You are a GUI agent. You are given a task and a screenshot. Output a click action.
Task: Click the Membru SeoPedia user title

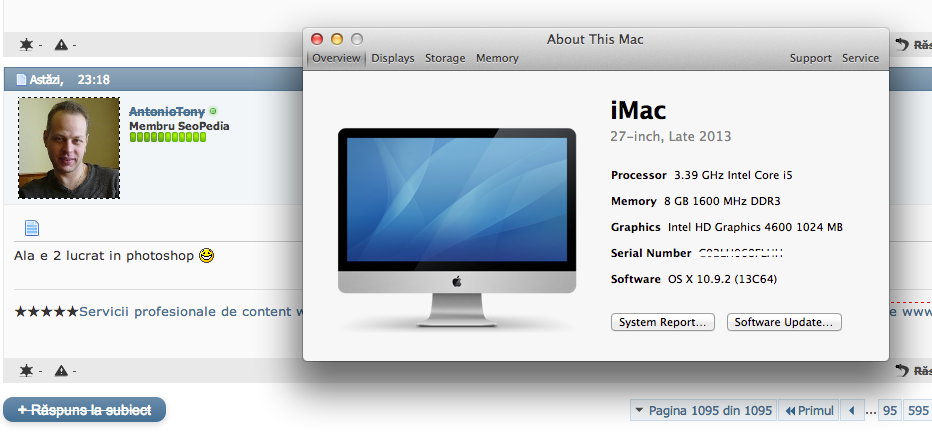(179, 126)
